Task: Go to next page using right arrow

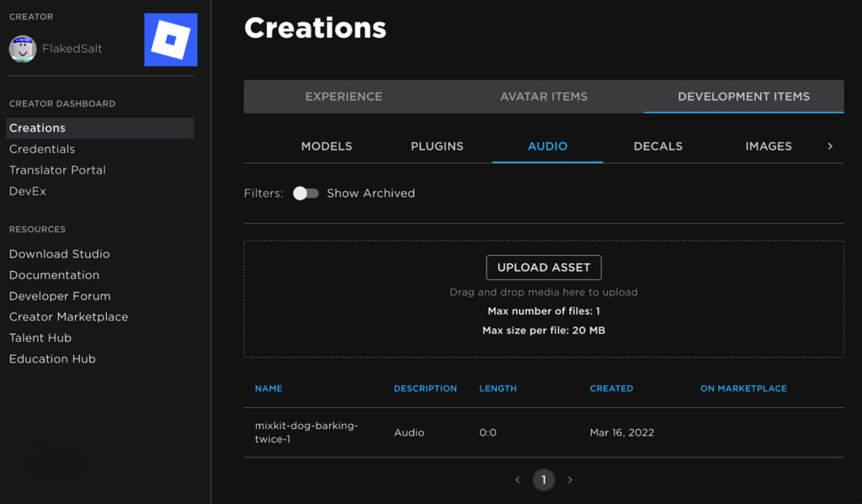Action: pyautogui.click(x=570, y=479)
